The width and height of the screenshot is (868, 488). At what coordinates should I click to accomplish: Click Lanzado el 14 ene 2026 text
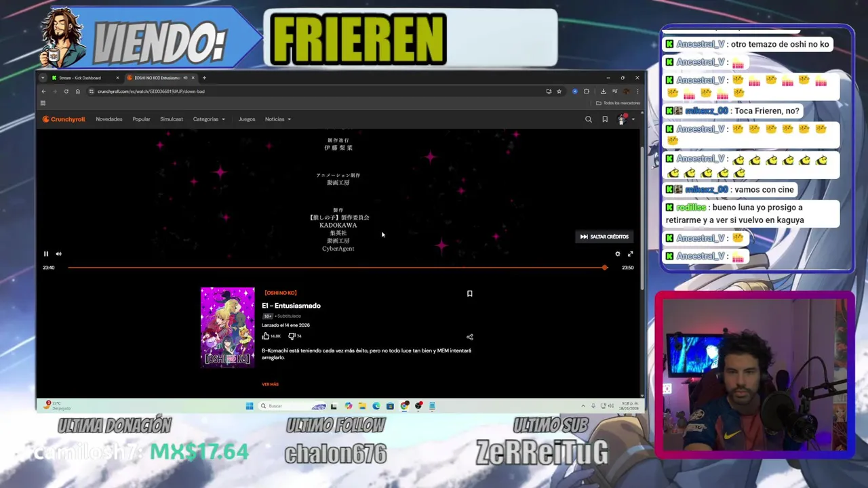[285, 325]
